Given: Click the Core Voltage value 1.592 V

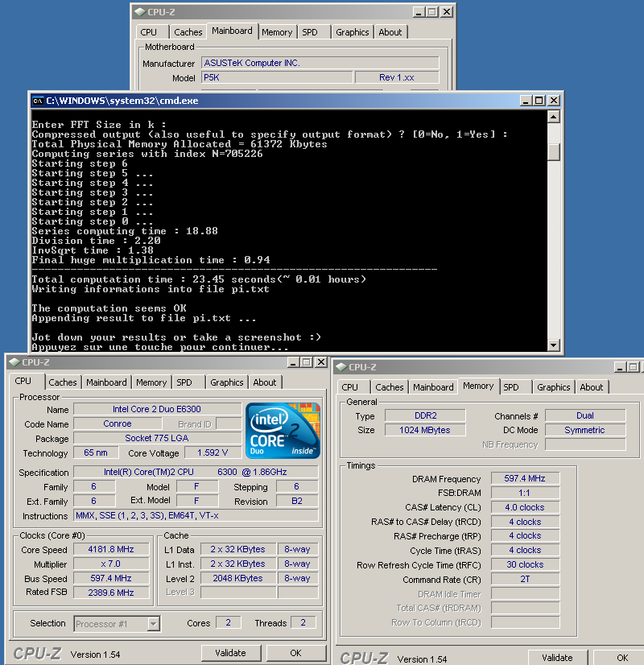Looking at the screenshot, I should (x=213, y=453).
